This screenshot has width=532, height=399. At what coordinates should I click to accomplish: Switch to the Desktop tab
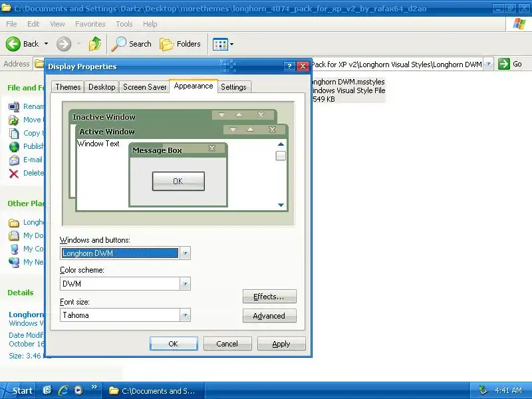(102, 87)
